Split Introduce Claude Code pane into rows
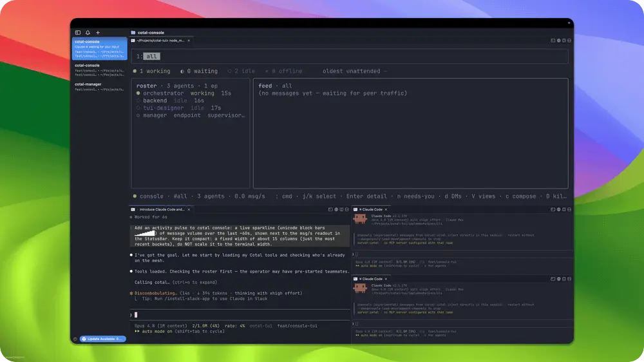 (346, 209)
